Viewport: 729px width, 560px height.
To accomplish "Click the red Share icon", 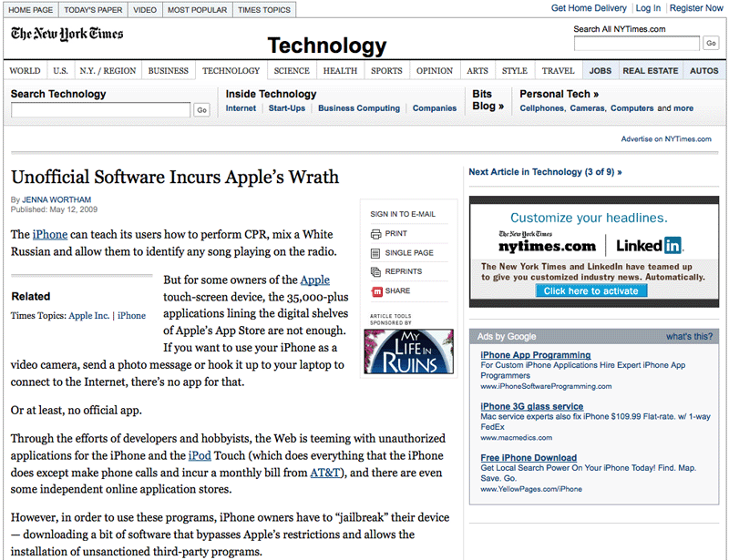I will (x=375, y=291).
